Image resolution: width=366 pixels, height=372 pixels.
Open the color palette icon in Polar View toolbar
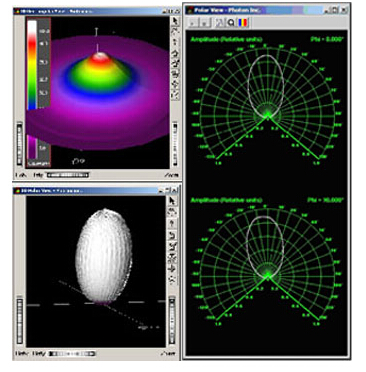pos(243,23)
